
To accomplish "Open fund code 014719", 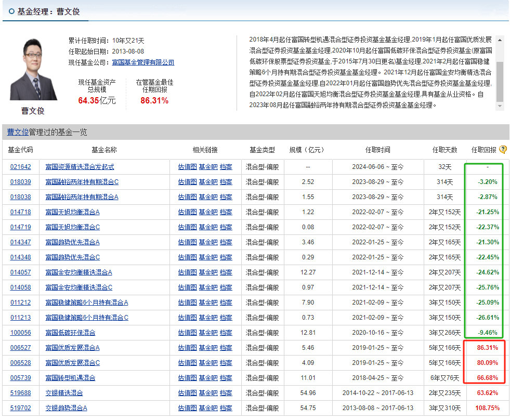I will pos(20,227).
